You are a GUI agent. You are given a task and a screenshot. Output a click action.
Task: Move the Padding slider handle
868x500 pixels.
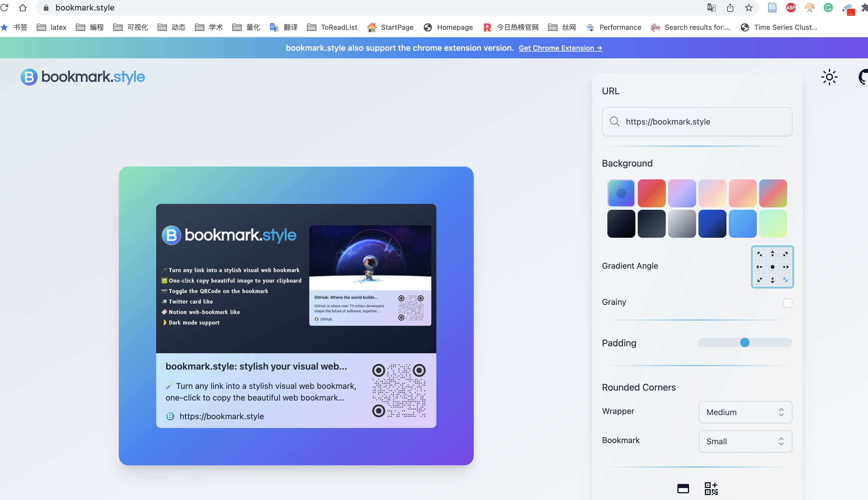pos(744,342)
